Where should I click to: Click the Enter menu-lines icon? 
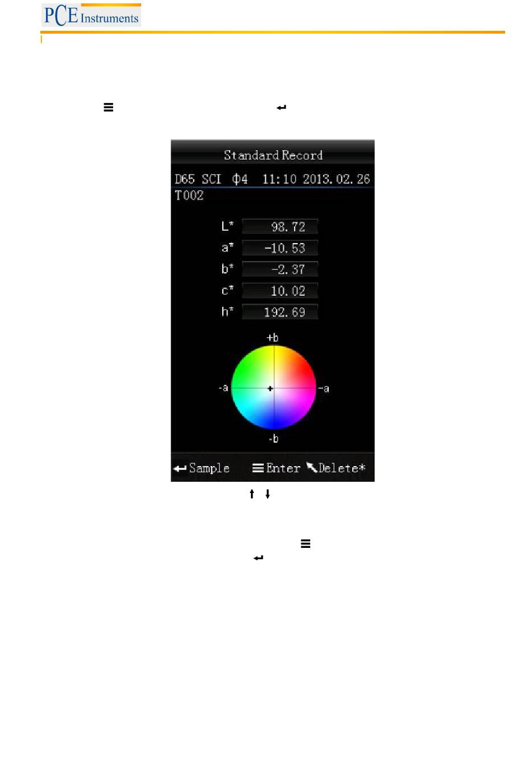click(x=258, y=468)
